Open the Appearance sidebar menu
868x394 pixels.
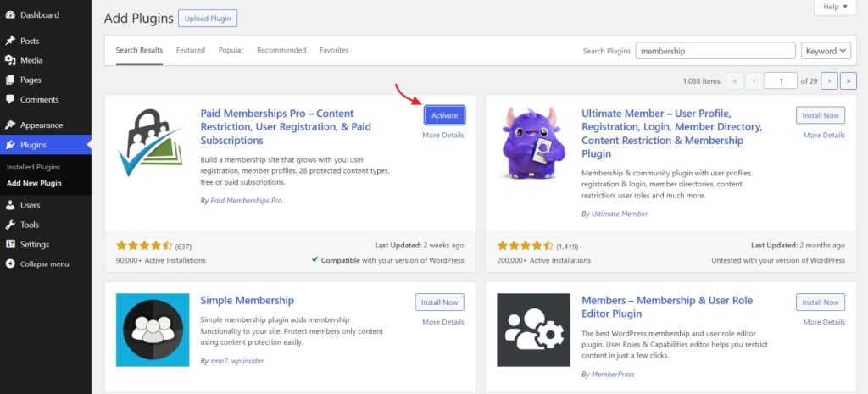click(46, 125)
